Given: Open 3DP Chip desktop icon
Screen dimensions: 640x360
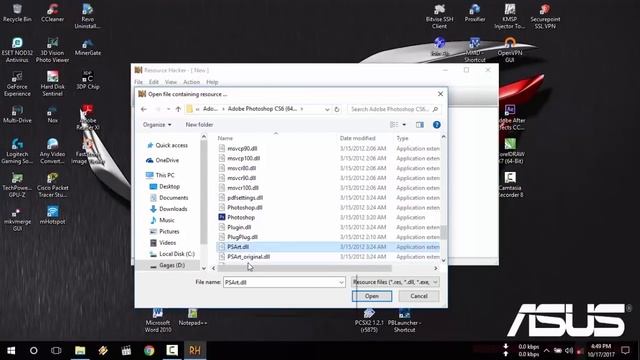Looking at the screenshot, I should [87, 80].
